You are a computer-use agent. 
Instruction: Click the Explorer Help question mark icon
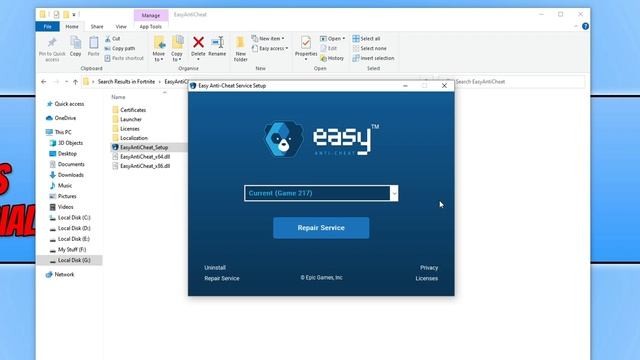[585, 27]
